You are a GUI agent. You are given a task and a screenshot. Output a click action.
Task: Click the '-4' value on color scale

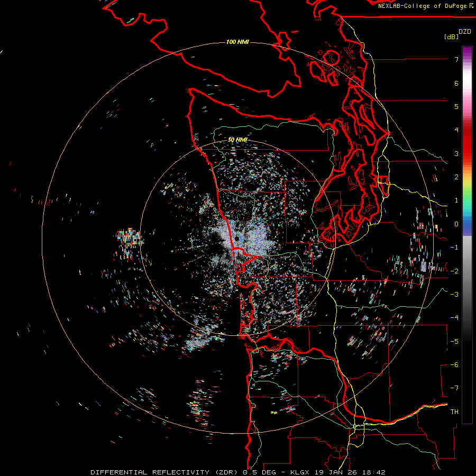coord(454,318)
